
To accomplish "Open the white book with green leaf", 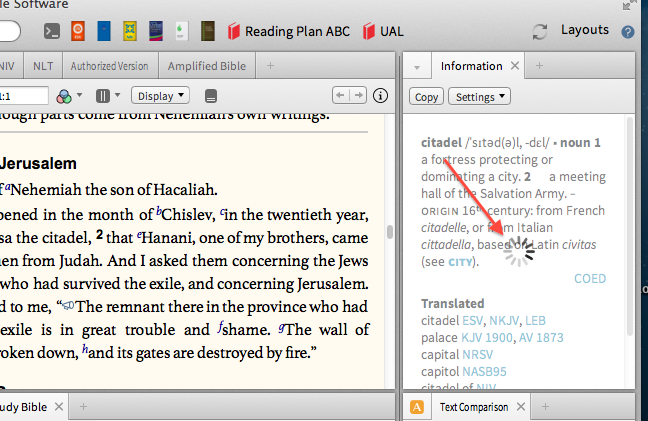I will pos(181,31).
